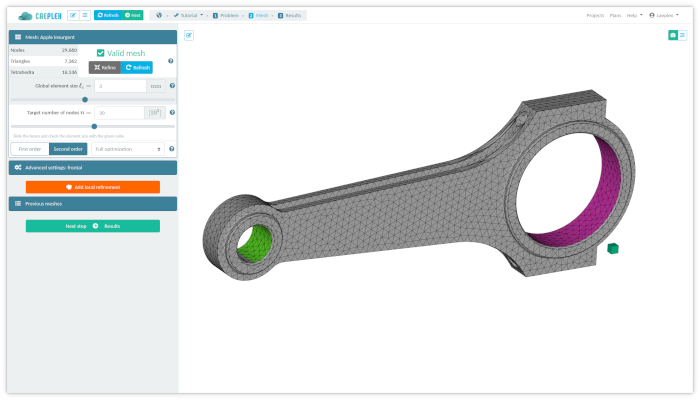Click the edit icon in the top toolbar
Image resolution: width=700 pixels, height=400 pixels.
pyautogui.click(x=72, y=16)
